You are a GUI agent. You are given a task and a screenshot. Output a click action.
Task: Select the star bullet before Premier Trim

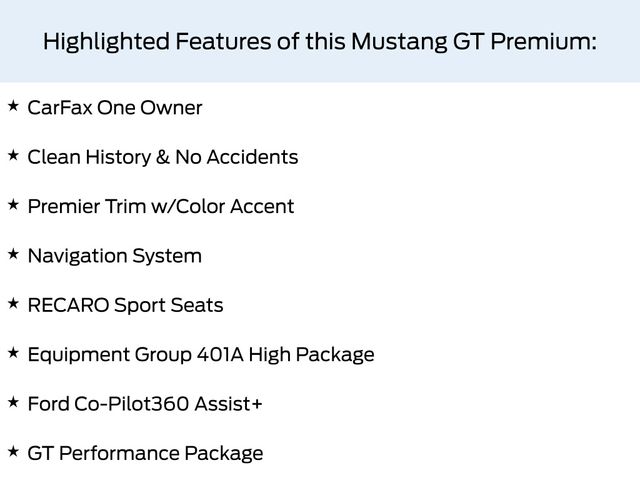click(13, 204)
